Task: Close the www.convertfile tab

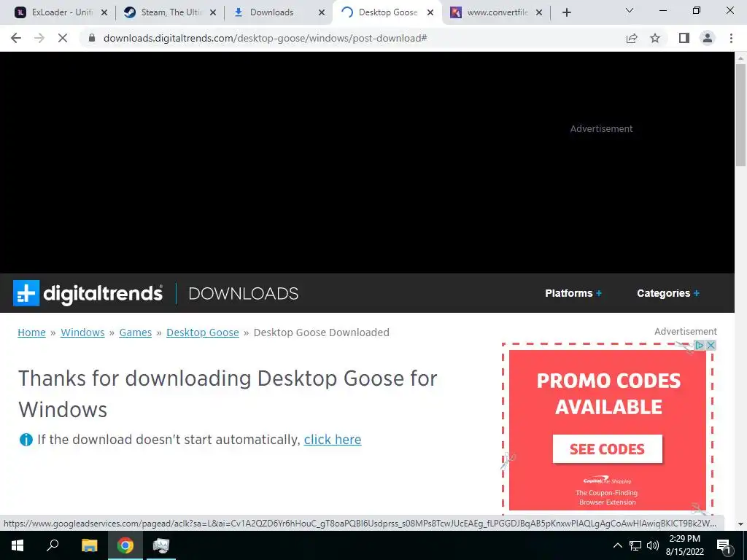Action: point(539,12)
